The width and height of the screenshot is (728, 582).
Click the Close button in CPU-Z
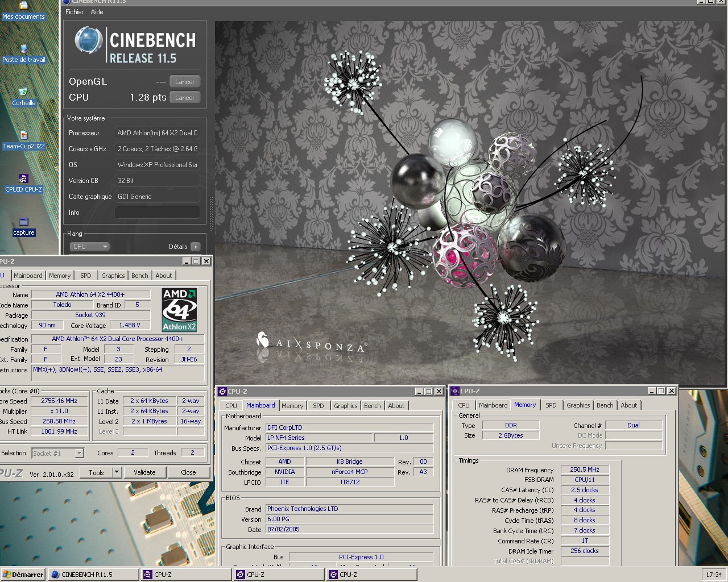(188, 472)
